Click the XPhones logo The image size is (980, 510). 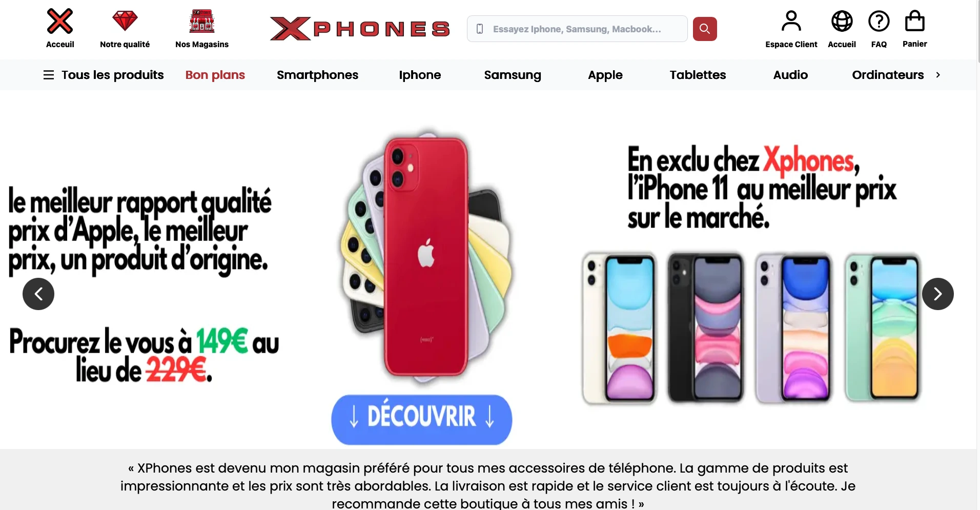360,29
